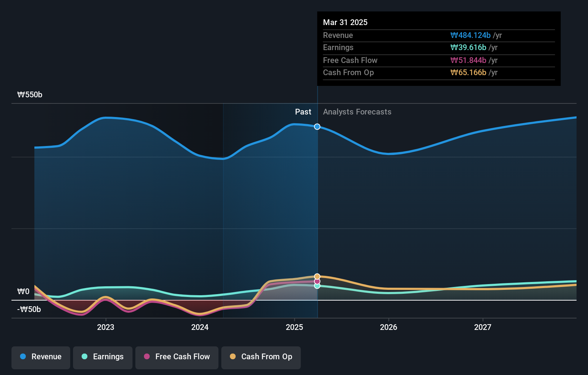Click the 2026 x-axis label
Image resolution: width=588 pixels, height=375 pixels.
(389, 327)
